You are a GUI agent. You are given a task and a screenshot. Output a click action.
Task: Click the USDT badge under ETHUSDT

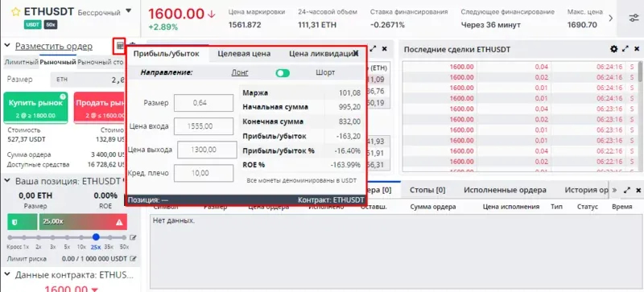point(33,25)
